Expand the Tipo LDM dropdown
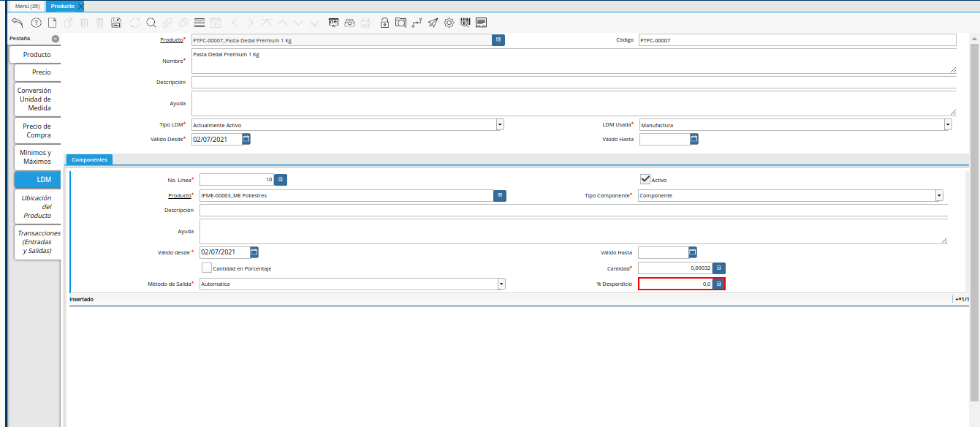Viewport: 980px width, 427px height. pos(500,125)
